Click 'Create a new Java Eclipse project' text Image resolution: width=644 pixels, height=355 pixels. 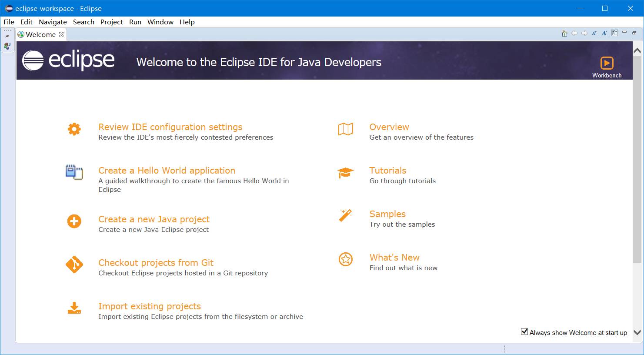[x=153, y=230]
